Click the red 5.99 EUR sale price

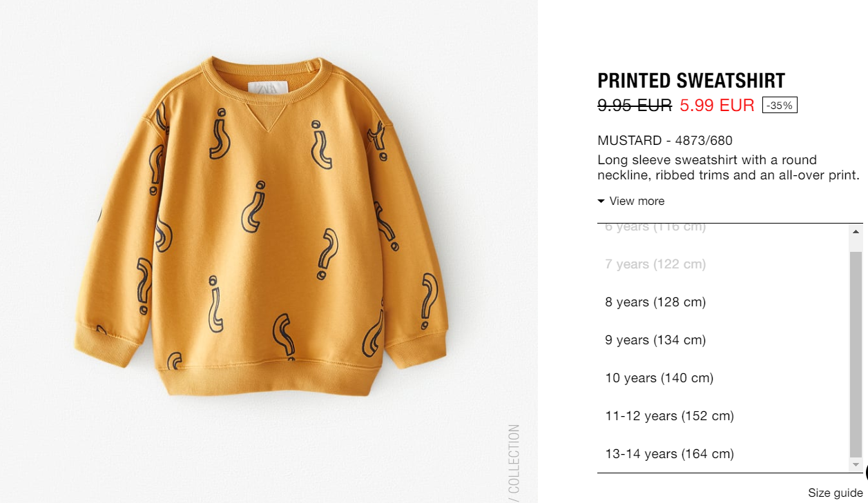tap(717, 106)
